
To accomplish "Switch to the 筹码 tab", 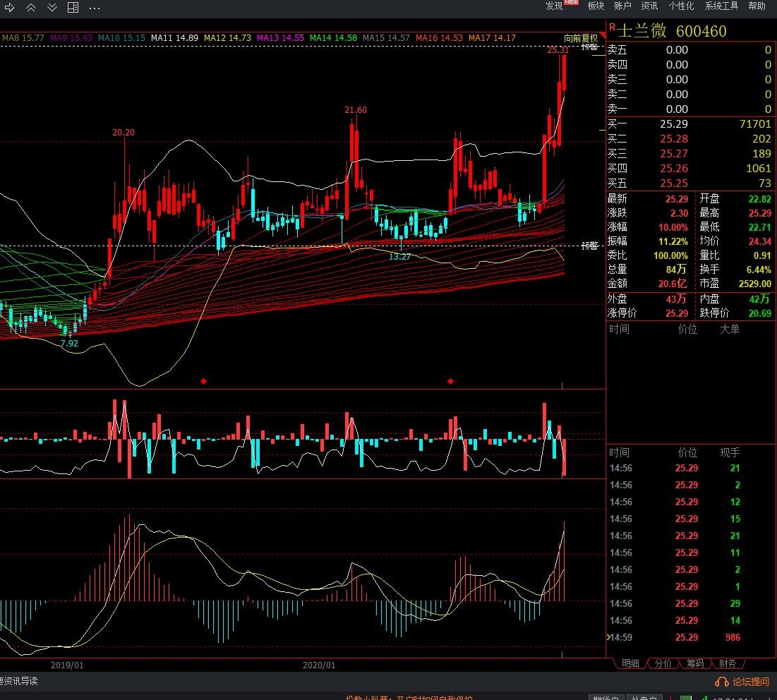I will pos(695,663).
